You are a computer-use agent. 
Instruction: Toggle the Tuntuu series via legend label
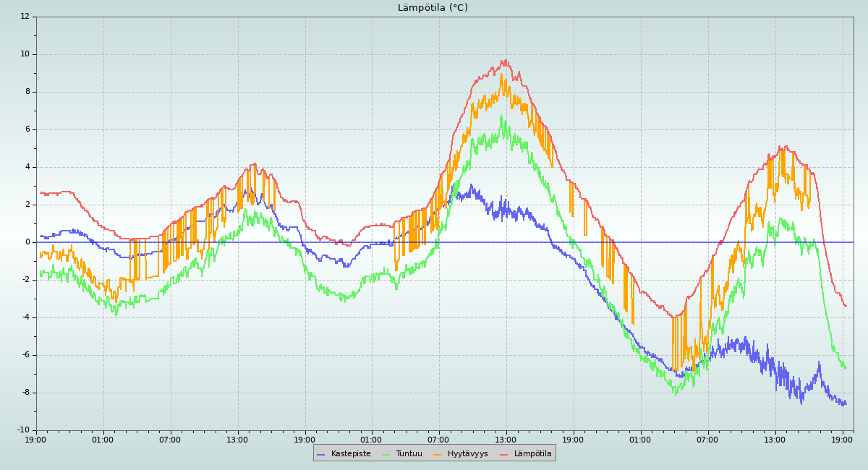tap(409, 454)
